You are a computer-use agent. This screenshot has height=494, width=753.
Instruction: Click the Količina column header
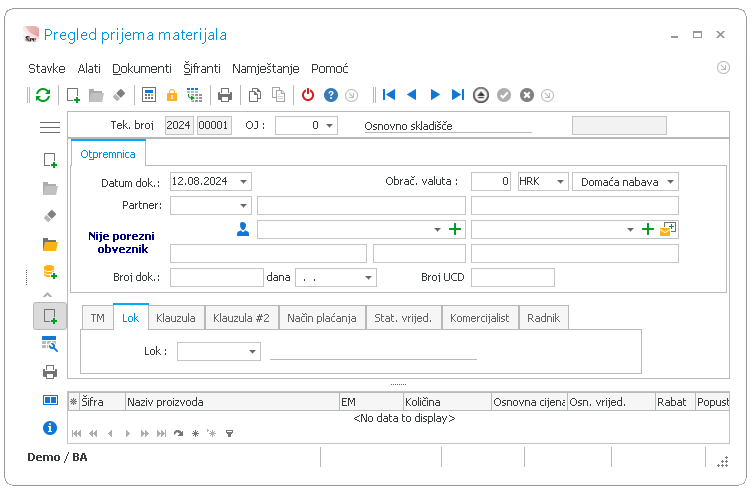coord(448,402)
